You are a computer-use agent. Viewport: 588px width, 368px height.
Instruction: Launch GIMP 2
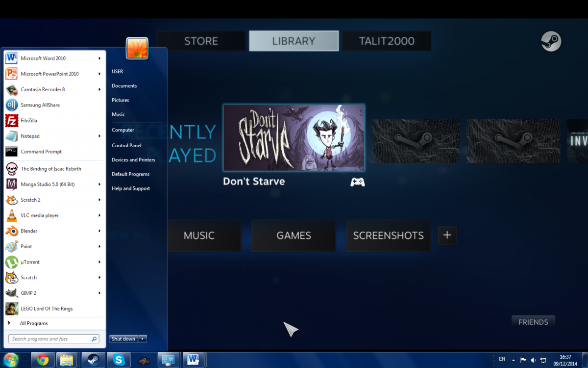click(x=54, y=293)
